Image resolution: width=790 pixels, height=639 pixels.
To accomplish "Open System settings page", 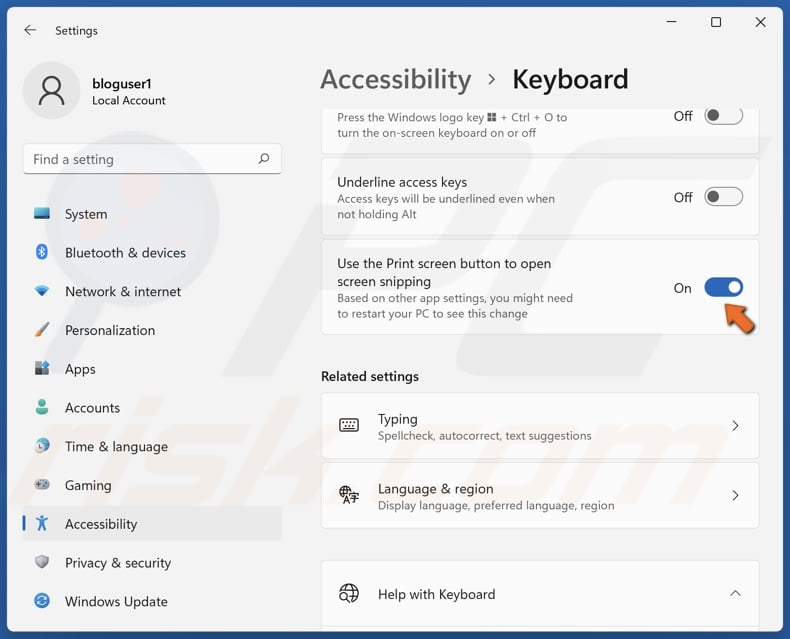I will pos(152,214).
